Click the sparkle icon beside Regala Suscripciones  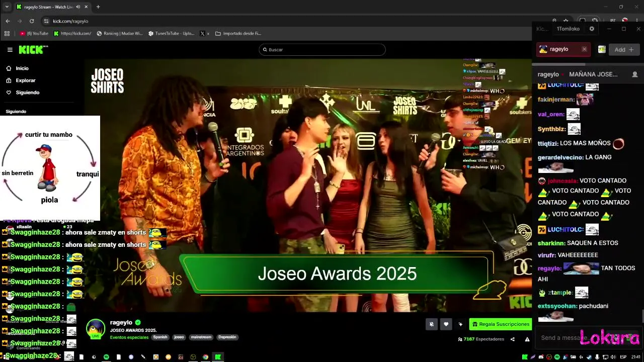[460, 324]
